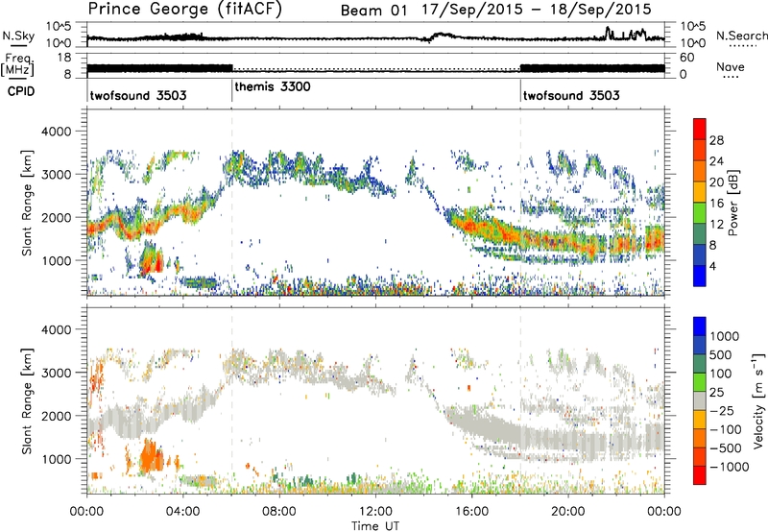Click the 'Beam 01' label
The width and height of the screenshot is (768, 532).
pos(373,11)
